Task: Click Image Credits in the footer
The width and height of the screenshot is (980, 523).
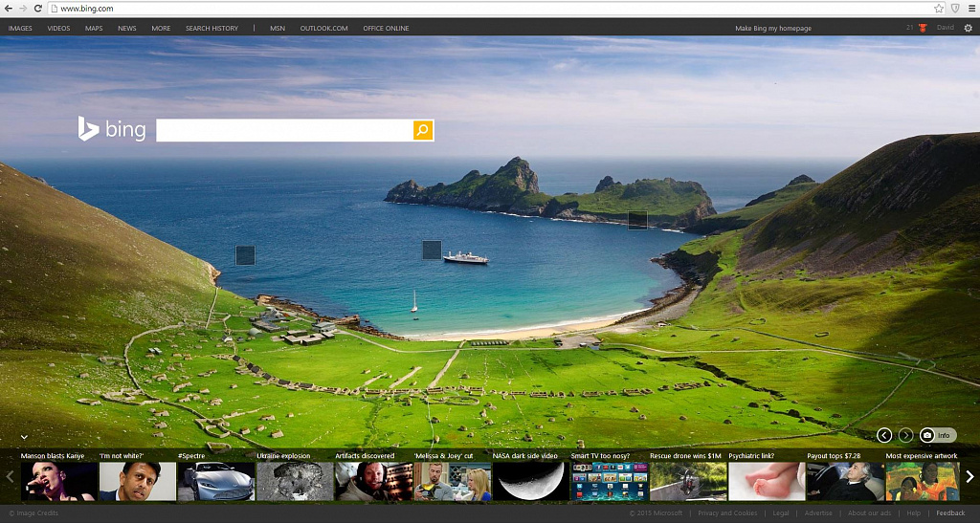Action: click(33, 513)
